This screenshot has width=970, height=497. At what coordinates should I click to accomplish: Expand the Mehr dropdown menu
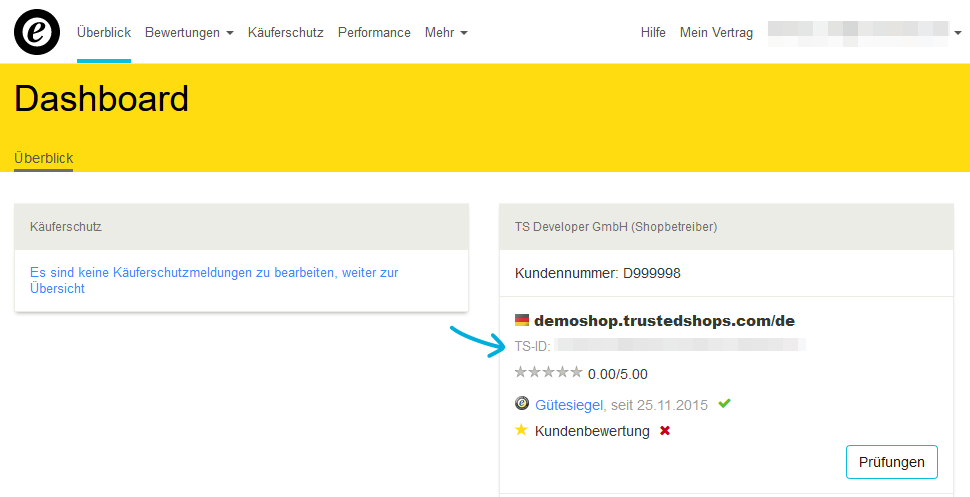(446, 32)
